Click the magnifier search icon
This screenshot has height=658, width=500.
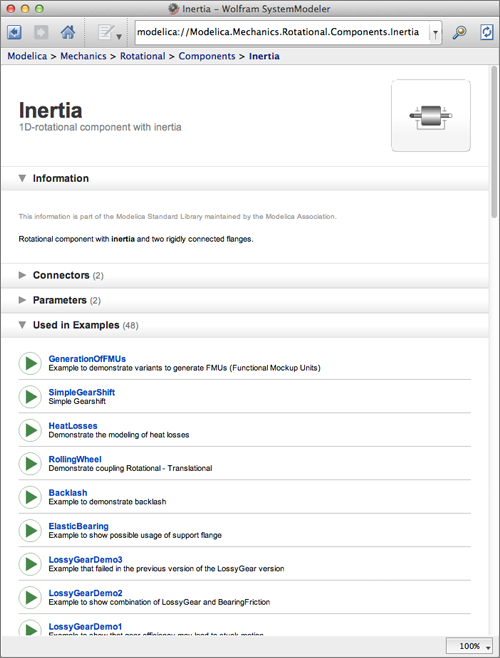(x=459, y=32)
